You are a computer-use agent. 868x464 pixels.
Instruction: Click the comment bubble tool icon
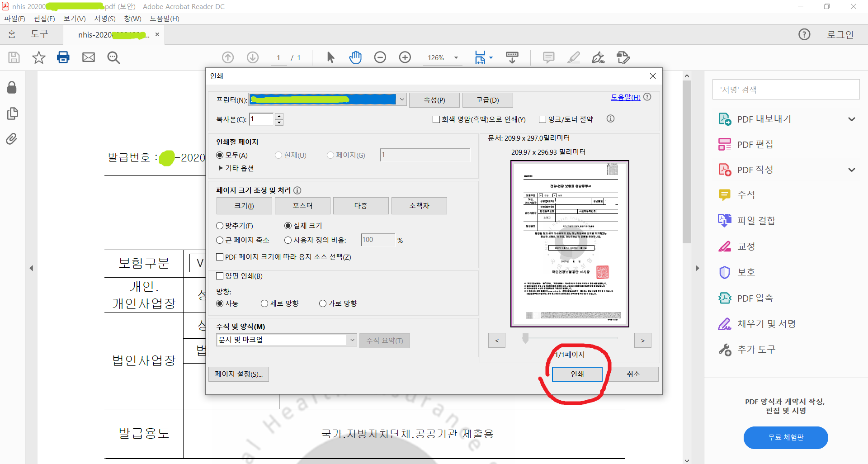549,57
